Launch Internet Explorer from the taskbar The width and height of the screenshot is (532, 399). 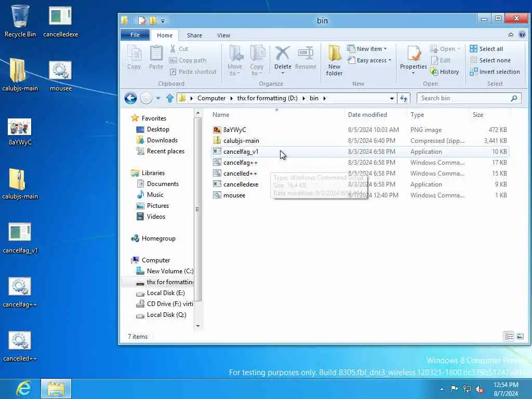tap(23, 389)
